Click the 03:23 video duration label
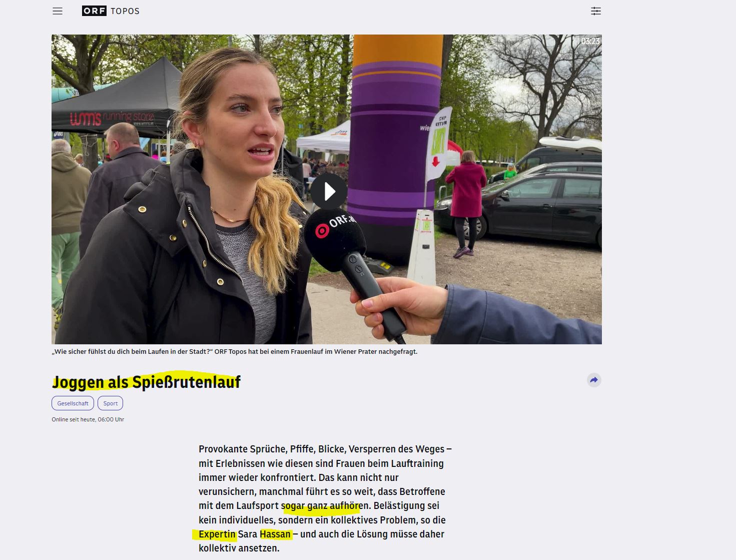This screenshot has height=560, width=736. (x=590, y=41)
